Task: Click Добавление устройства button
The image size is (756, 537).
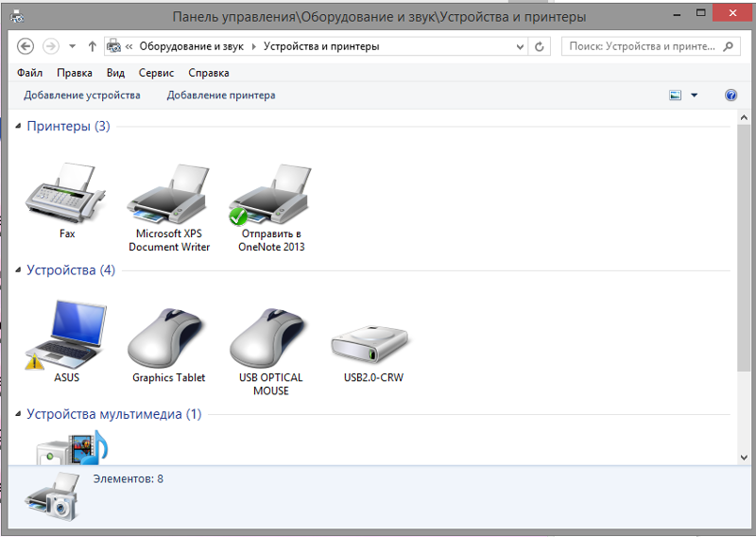Action: pos(82,95)
